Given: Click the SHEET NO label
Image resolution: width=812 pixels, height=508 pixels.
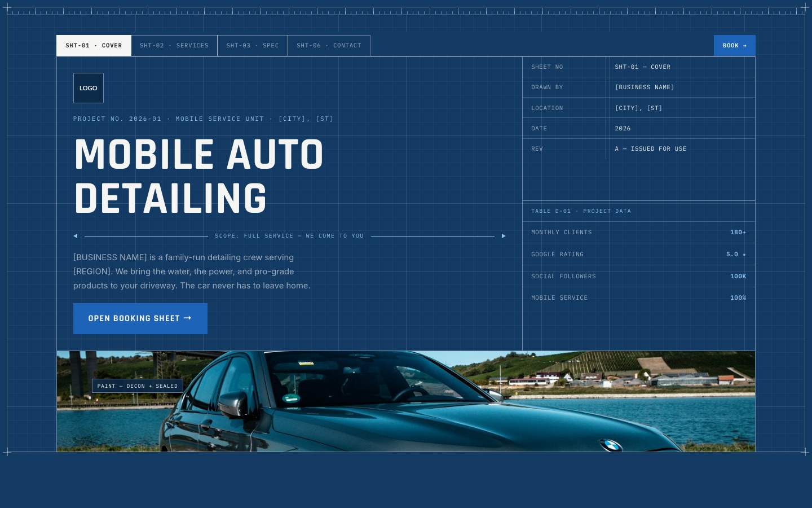Looking at the screenshot, I should (547, 67).
